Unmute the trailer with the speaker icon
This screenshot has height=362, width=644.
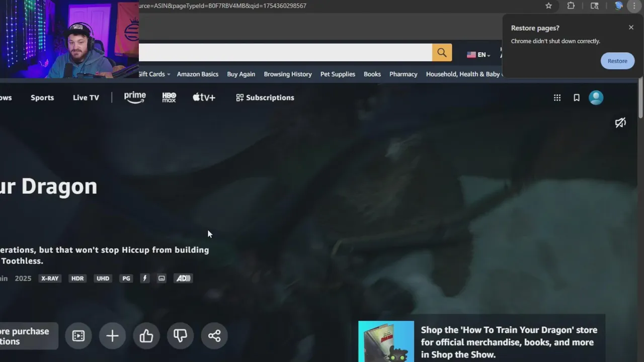(620, 122)
